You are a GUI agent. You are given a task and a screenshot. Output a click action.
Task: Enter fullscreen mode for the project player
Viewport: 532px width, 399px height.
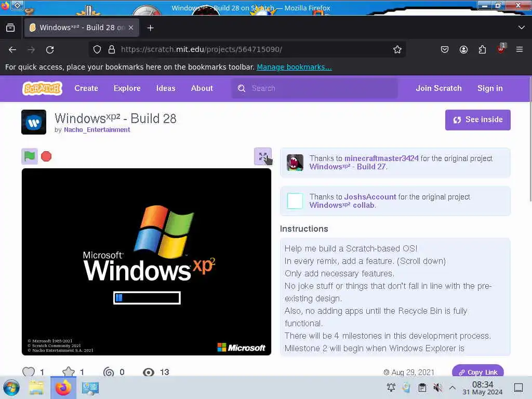262,156
